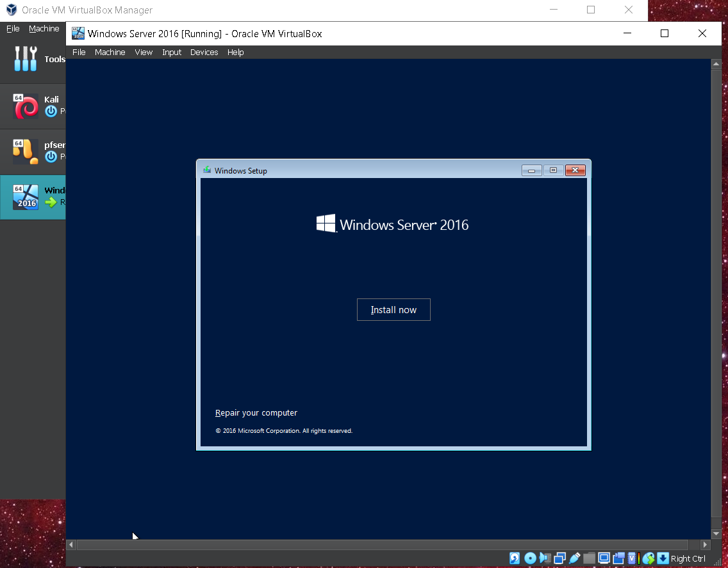
Task: Click the Install now button
Action: [393, 309]
